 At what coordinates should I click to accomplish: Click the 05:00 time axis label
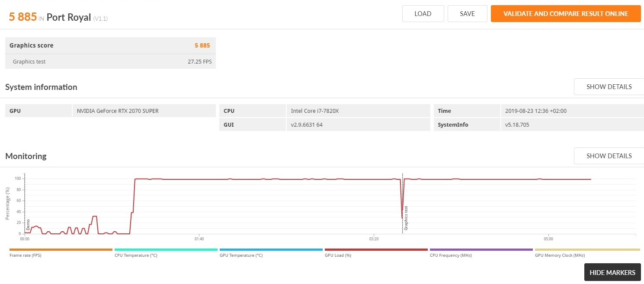point(548,239)
